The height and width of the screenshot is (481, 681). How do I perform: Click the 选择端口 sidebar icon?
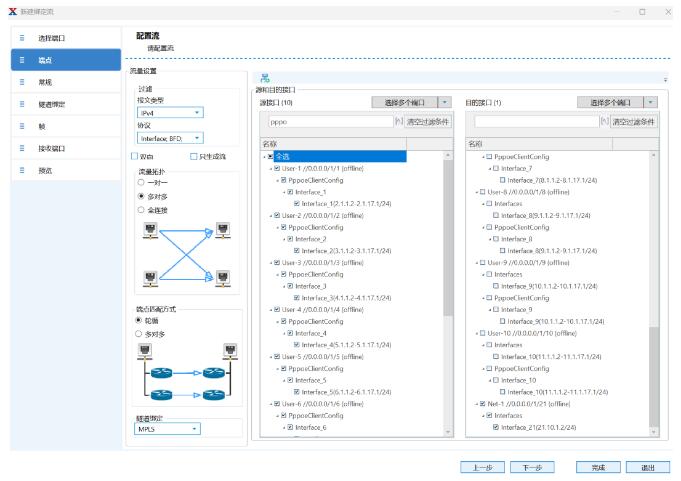(x=21, y=37)
